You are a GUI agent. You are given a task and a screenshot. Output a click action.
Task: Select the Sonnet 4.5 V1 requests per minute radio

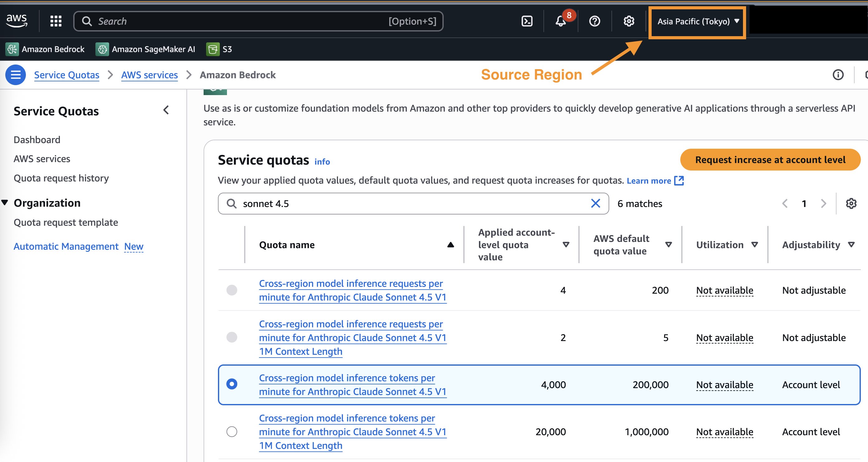[x=232, y=290]
